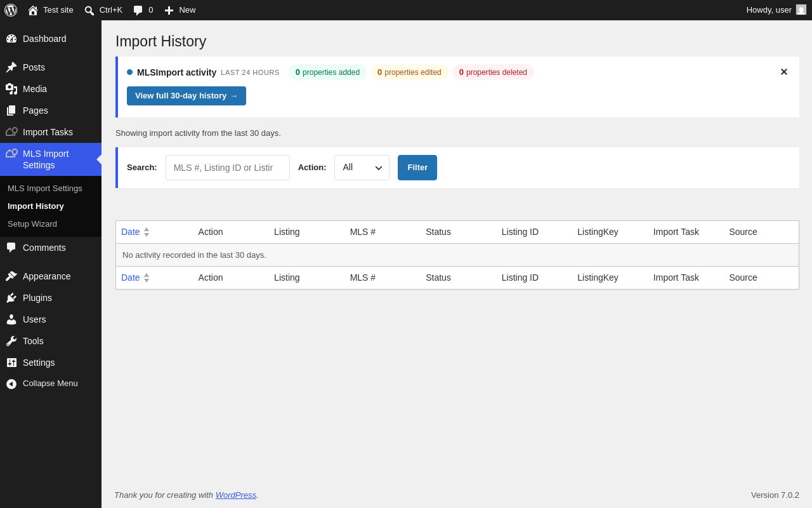Screen dimensions: 812x508
Task: Click the Ctrl+K search shortcut text
Action: coord(111,10)
